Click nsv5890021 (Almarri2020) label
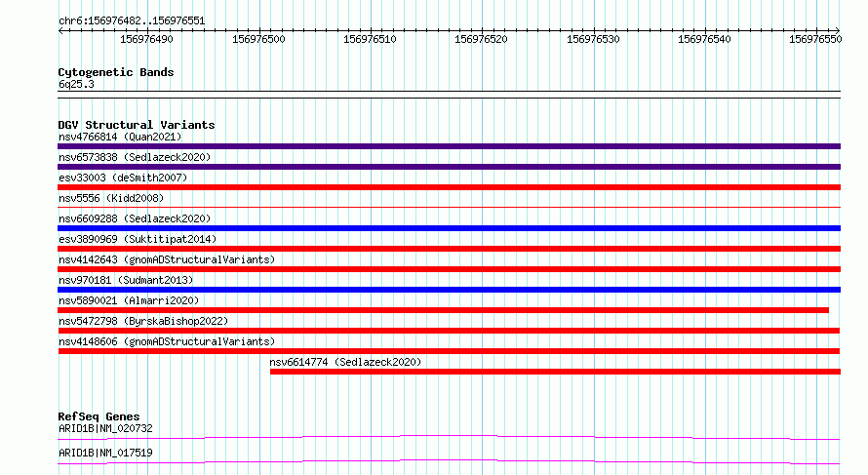This screenshot has width=868, height=475. (x=129, y=300)
